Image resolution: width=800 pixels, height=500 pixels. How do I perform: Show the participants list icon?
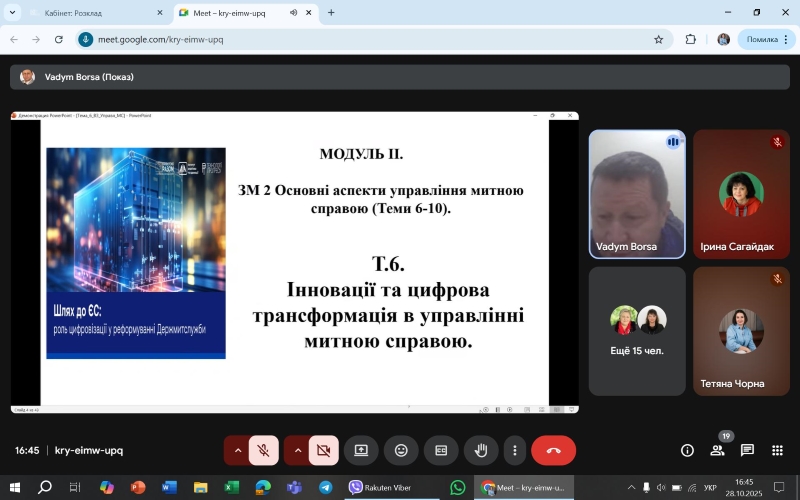coord(717,451)
